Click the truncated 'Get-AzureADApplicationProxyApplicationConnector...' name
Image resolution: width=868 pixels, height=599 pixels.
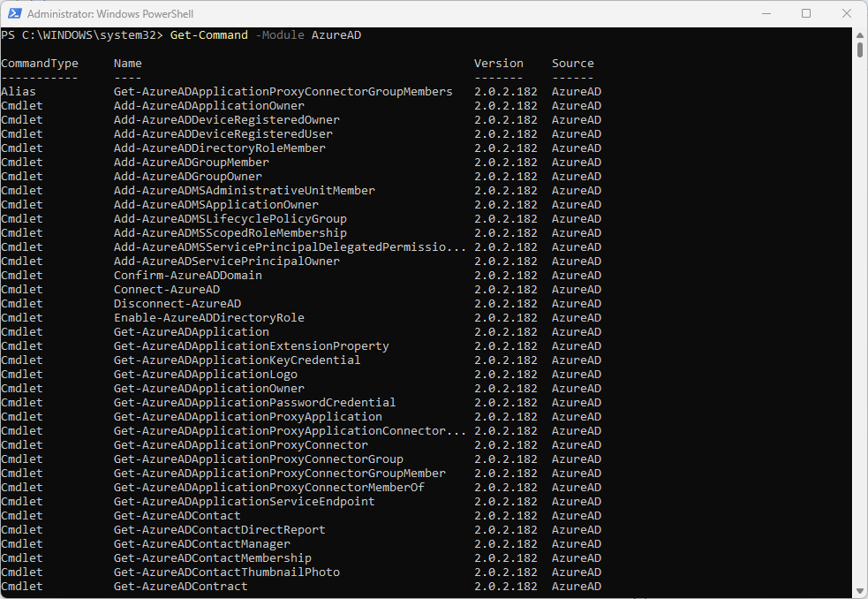(291, 430)
